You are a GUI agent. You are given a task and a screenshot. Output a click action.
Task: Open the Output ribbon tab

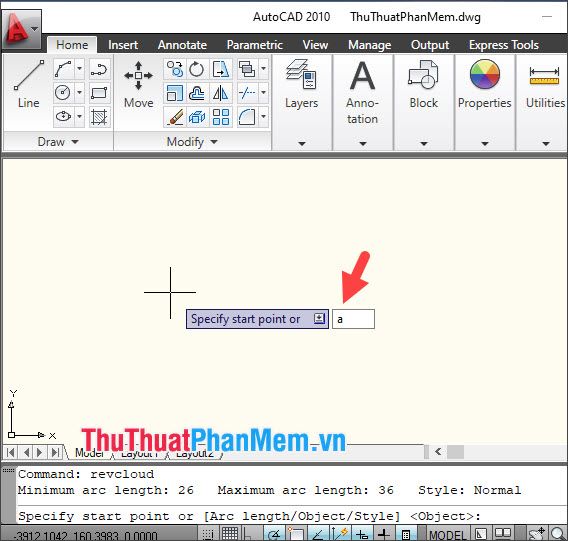(430, 45)
